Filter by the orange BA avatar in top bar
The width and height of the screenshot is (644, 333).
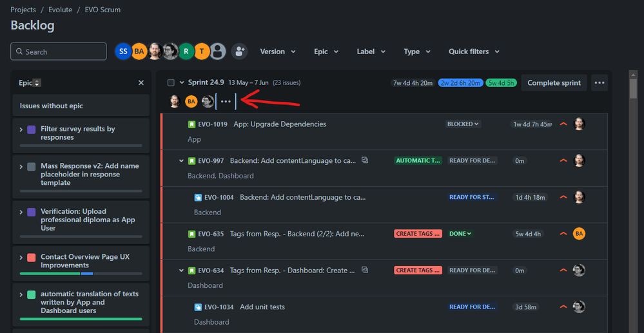139,52
